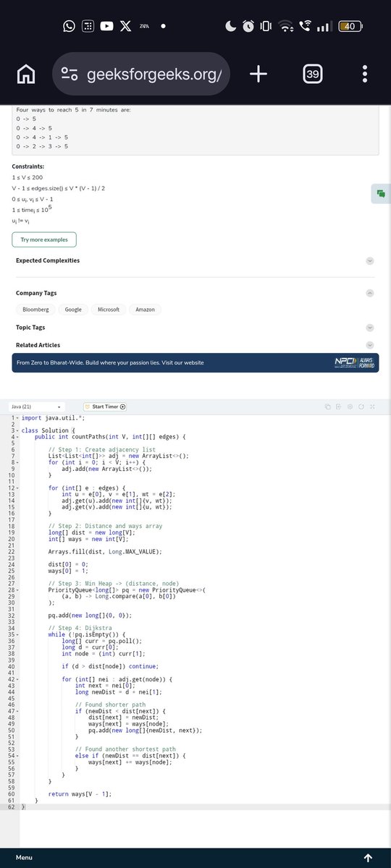
Task: Tap the geeksforgeeks.org address bar
Action: (142, 75)
